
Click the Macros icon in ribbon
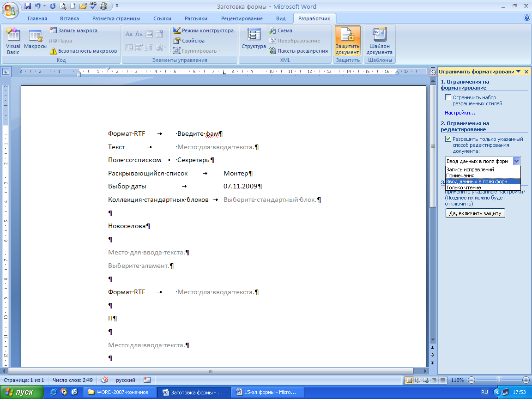point(35,41)
